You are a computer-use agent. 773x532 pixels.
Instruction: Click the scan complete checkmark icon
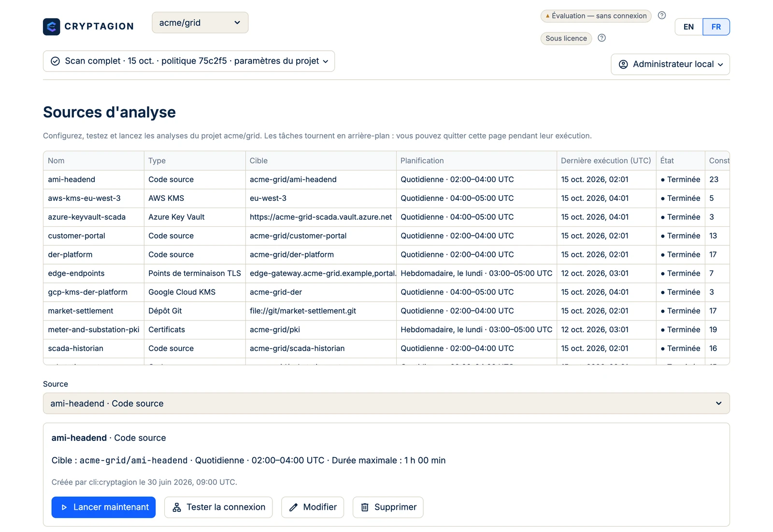(x=55, y=61)
